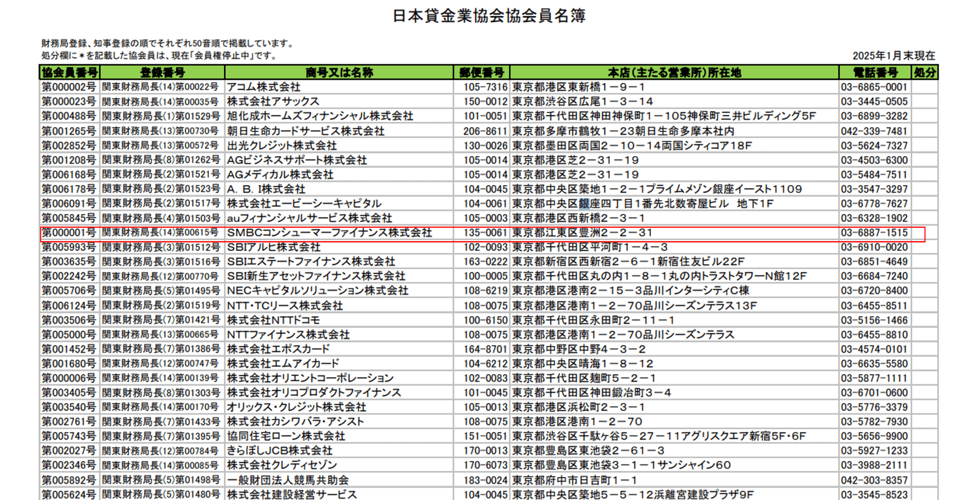The image size is (980, 500).
Task: Click the 処分 column header
Action: (924, 73)
